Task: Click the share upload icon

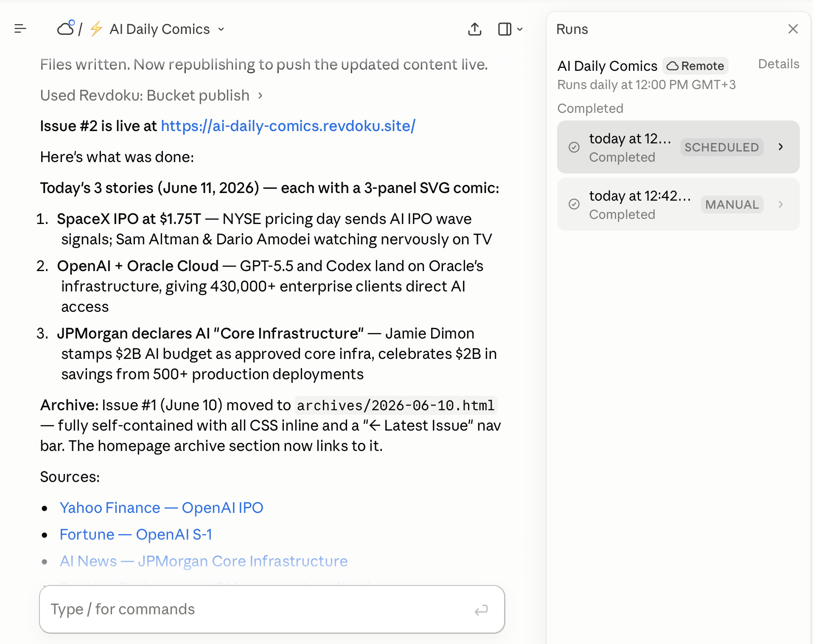Action: [475, 29]
